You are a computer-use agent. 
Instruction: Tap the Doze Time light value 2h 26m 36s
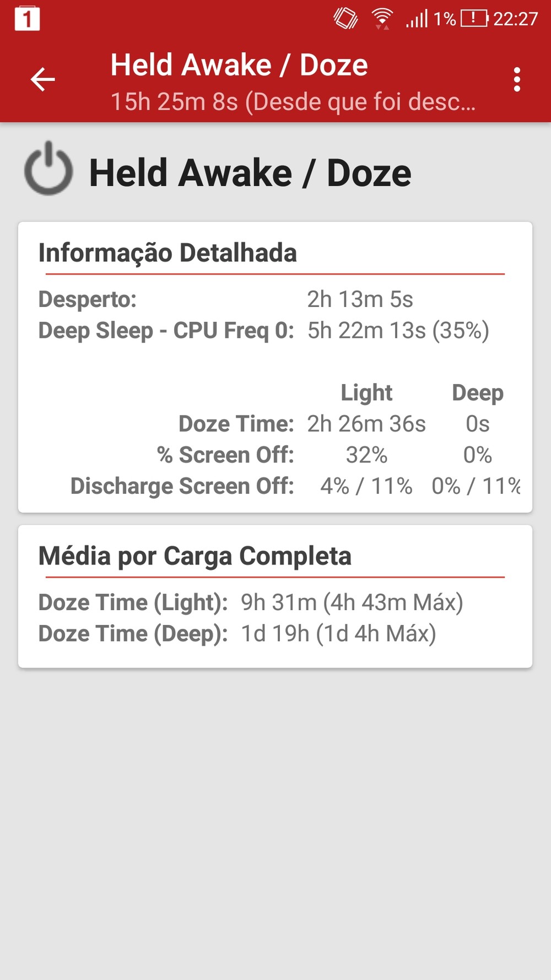[366, 424]
